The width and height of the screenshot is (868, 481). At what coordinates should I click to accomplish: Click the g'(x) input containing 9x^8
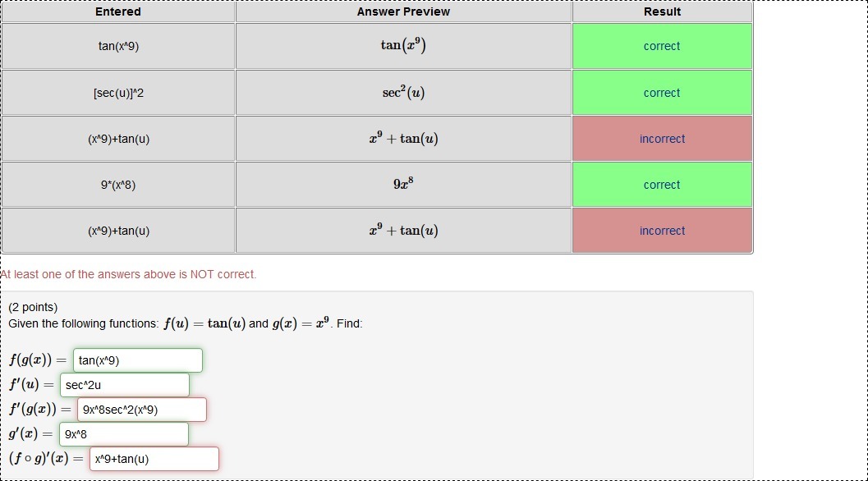(x=123, y=434)
